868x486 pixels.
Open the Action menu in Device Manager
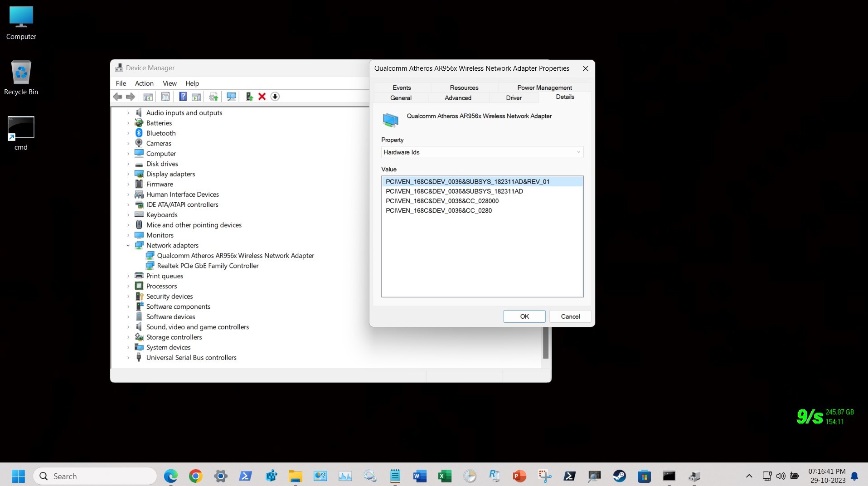click(144, 83)
